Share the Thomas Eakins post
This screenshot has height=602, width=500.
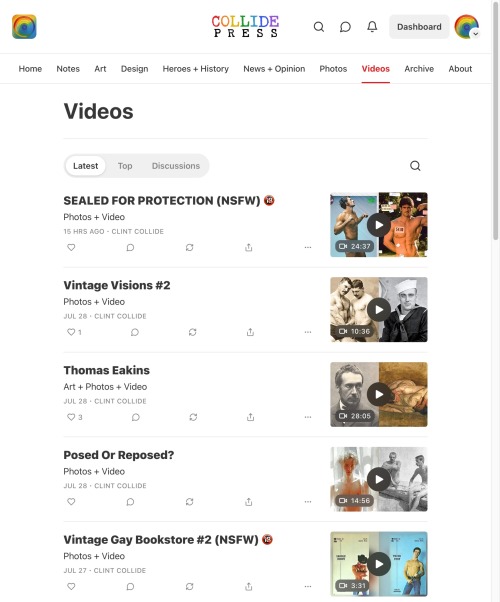coord(250,417)
